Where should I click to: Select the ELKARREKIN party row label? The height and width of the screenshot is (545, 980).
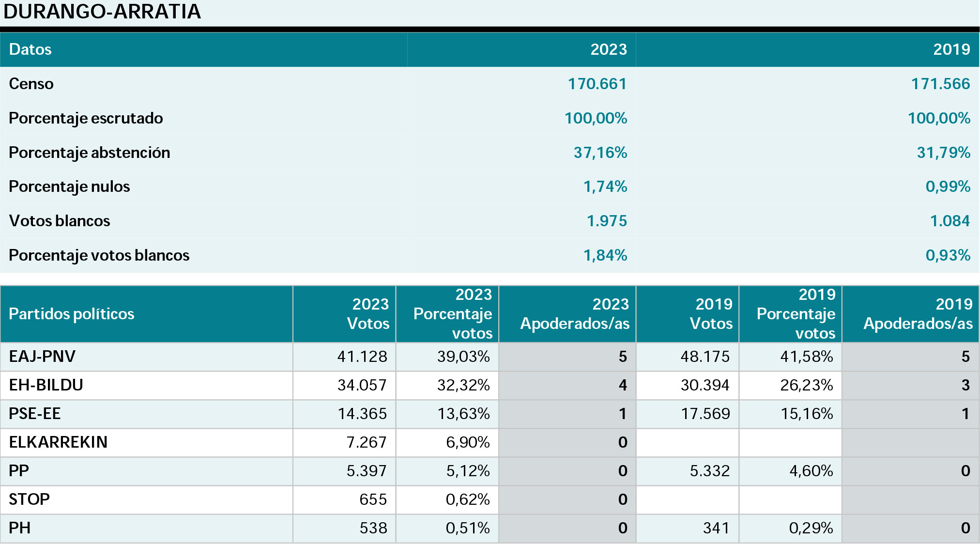58,442
